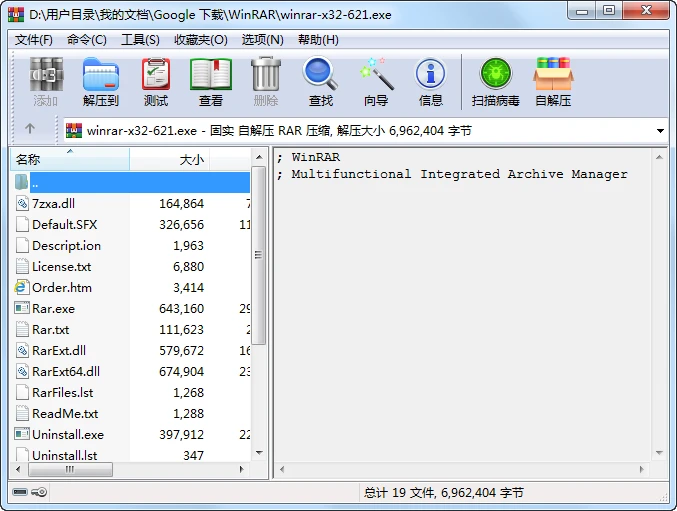Open the 收藏夹(O) menu
677x511 pixels.
coord(201,40)
